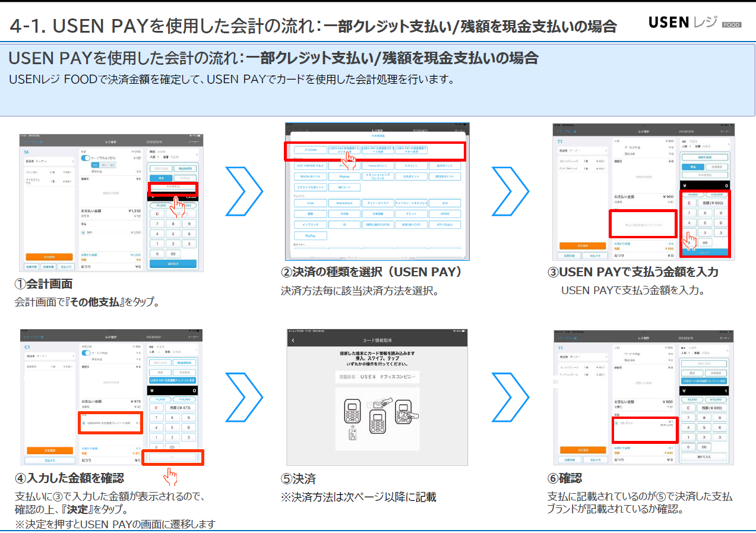Select iD payment option
The image size is (756, 533).
click(344, 225)
